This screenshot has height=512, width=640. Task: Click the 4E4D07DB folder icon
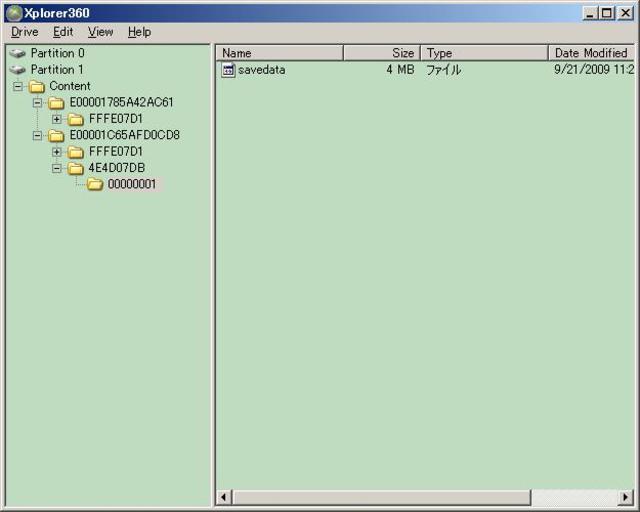tap(75, 168)
